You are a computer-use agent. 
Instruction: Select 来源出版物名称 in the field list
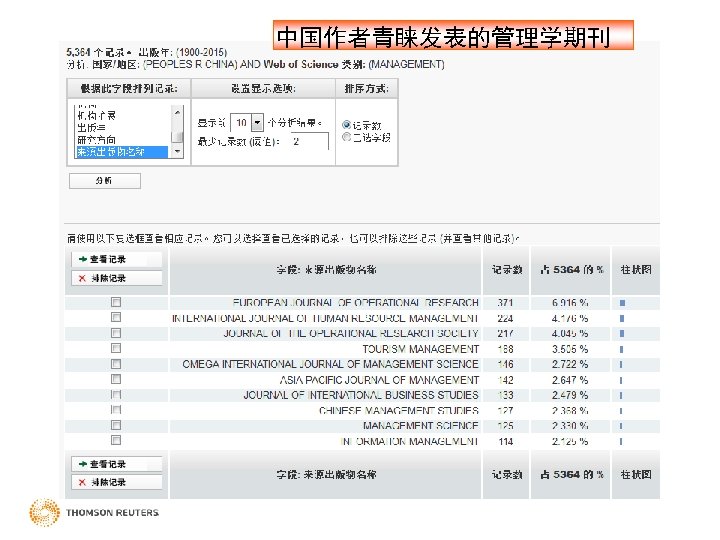coord(121,152)
